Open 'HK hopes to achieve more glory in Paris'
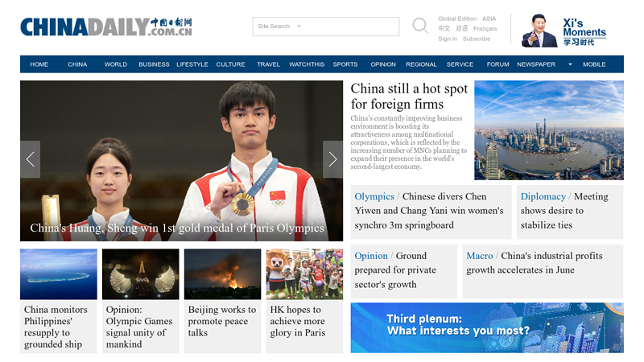Image resolution: width=644 pixels, height=362 pixels. tap(298, 321)
